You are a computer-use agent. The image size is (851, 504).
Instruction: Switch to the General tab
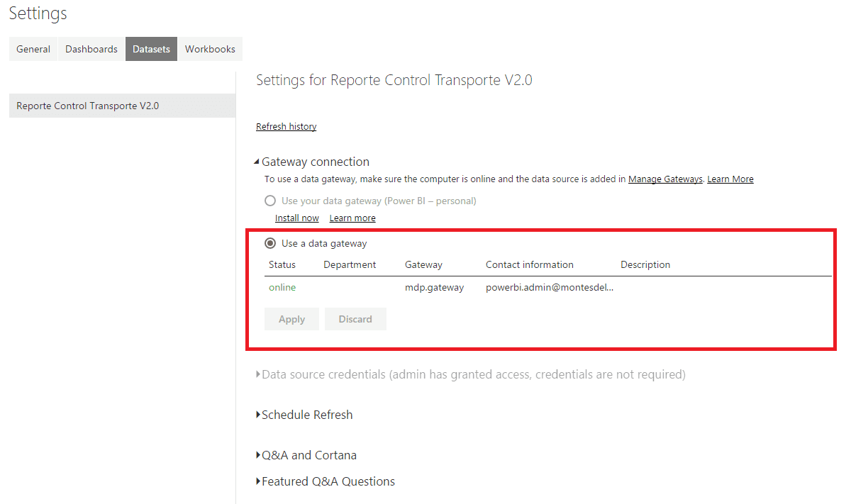pyautogui.click(x=33, y=49)
